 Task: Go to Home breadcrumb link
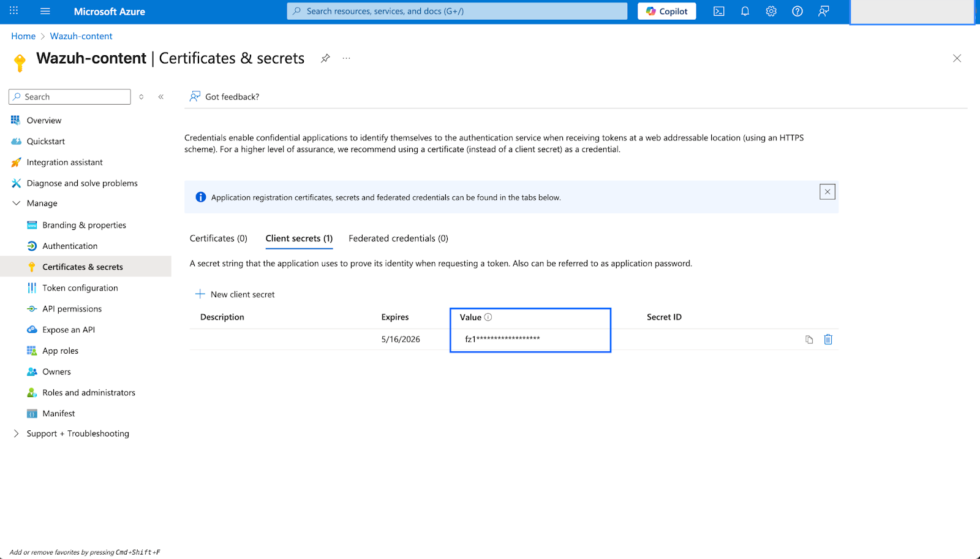click(23, 36)
